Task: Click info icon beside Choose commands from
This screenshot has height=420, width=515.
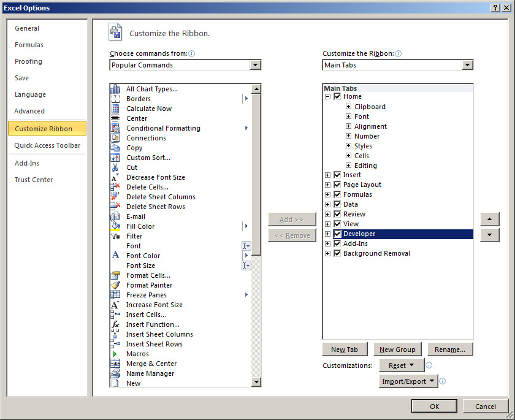Action: pos(192,53)
